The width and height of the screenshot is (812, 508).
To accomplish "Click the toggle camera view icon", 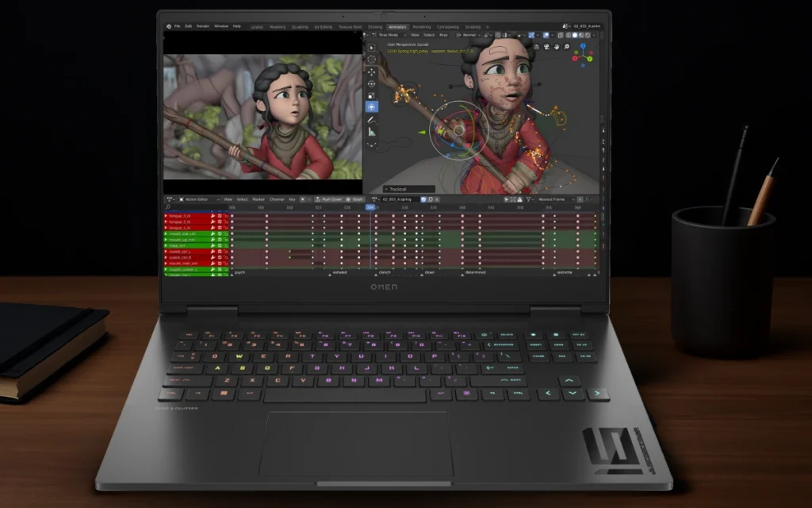I will (547, 47).
